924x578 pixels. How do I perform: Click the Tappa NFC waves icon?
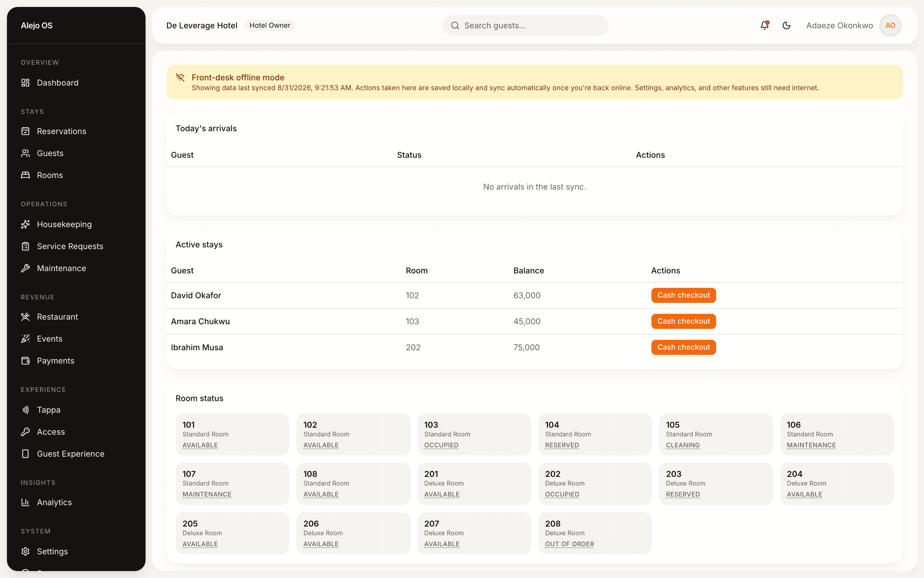25,410
